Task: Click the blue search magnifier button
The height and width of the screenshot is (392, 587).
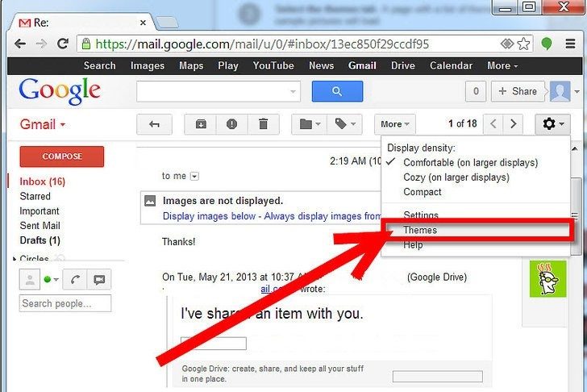Action: (x=337, y=92)
